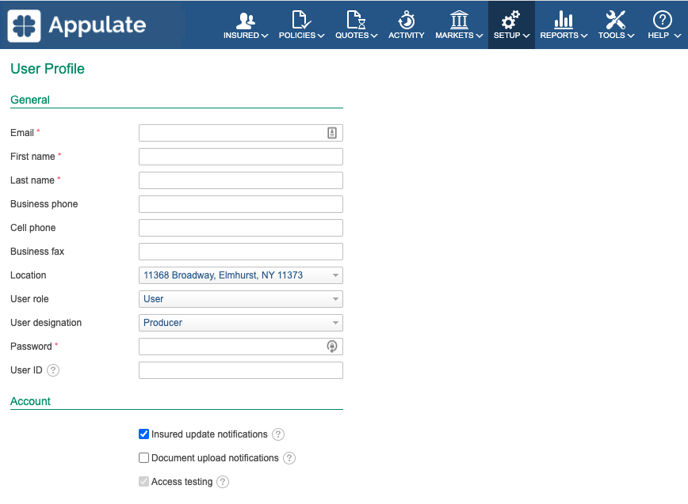Go to the ACTIVITY menu item
The height and width of the screenshot is (504, 688).
coord(406,36)
